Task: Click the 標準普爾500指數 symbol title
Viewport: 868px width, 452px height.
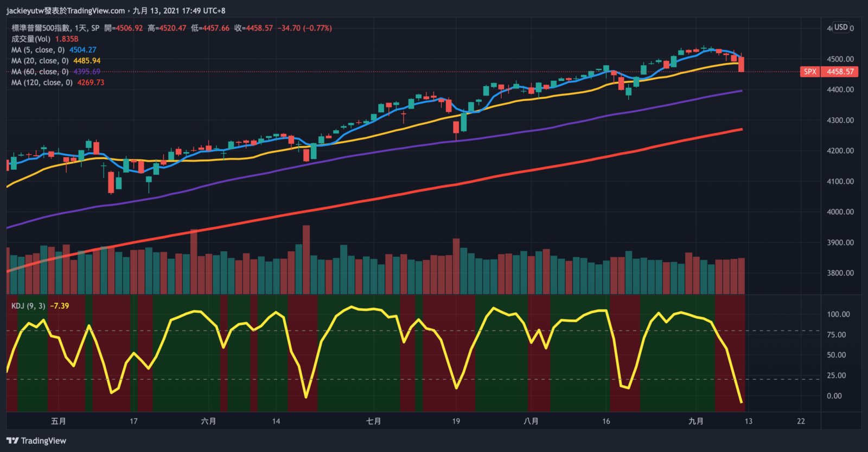Action: (41, 28)
